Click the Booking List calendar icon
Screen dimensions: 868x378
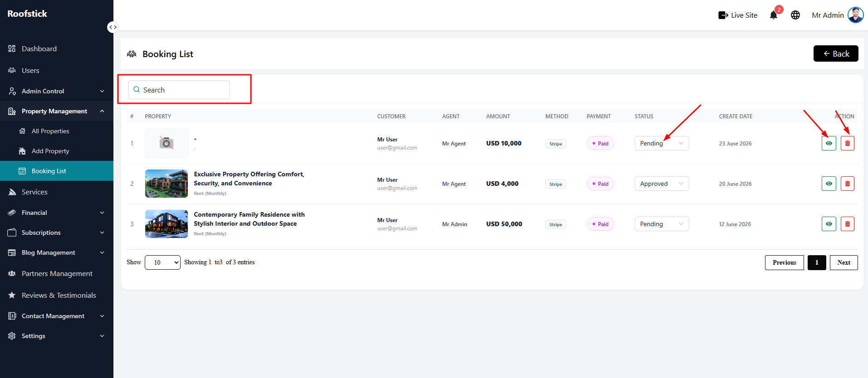(22, 171)
